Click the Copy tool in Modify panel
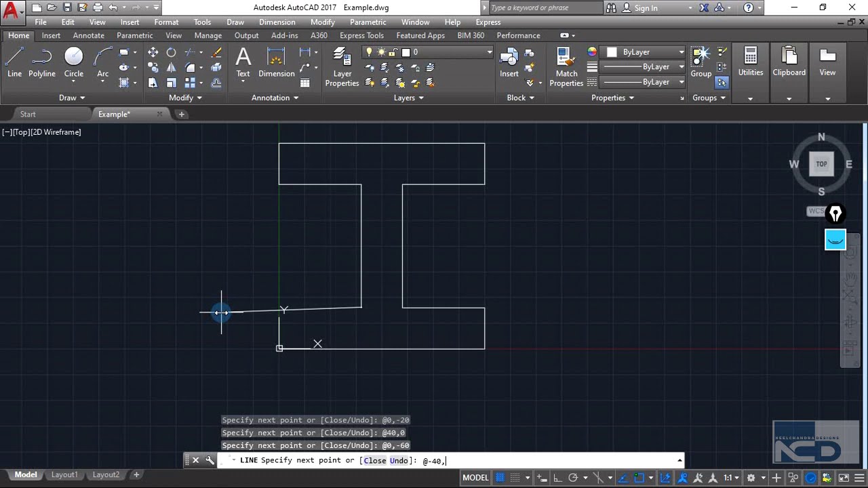The height and width of the screenshot is (488, 868). (x=153, y=67)
